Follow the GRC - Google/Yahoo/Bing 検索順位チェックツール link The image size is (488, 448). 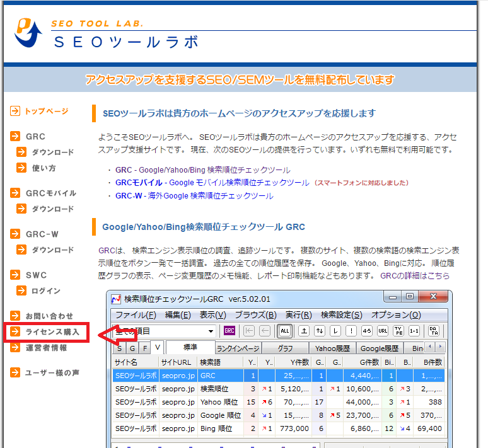202,170
